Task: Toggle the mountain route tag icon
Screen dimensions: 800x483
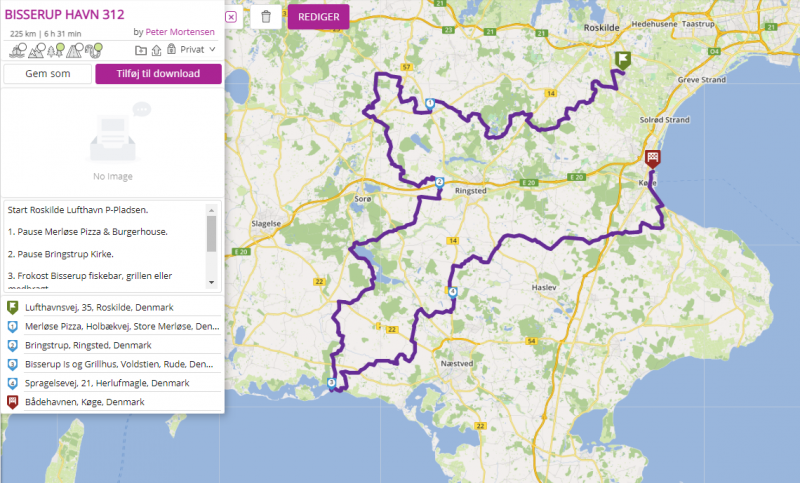Action: (x=37, y=50)
